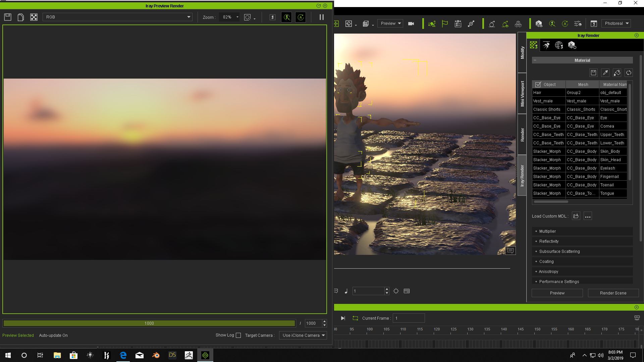
Task: Copy the preview render image
Action: click(21, 17)
